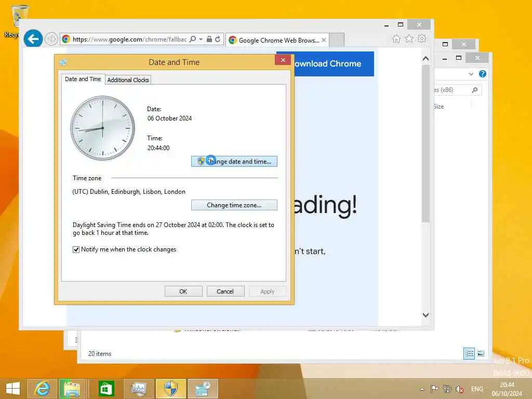
Task: Click the security lock icon in address bar
Action: [x=209, y=39]
